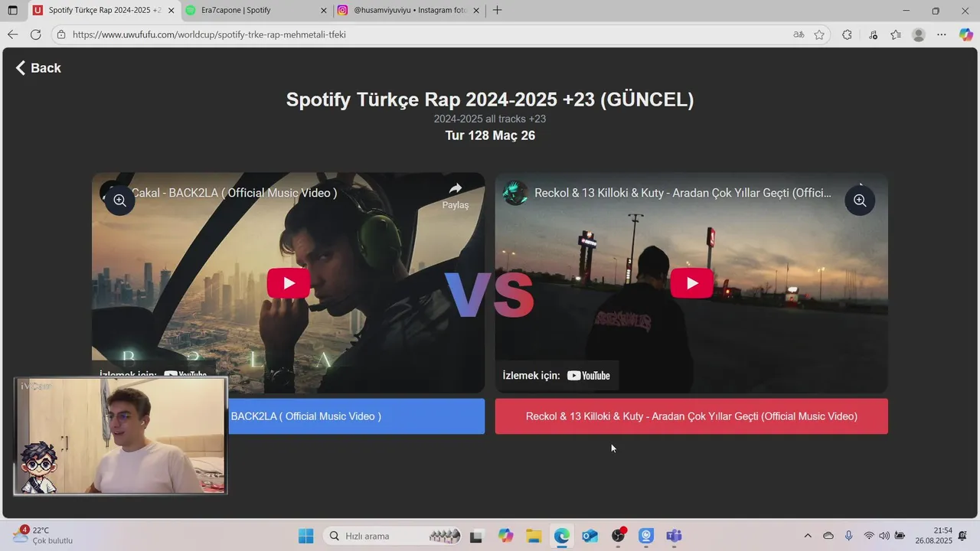
Task: Open the Extensions puzzle icon
Action: pos(847,34)
